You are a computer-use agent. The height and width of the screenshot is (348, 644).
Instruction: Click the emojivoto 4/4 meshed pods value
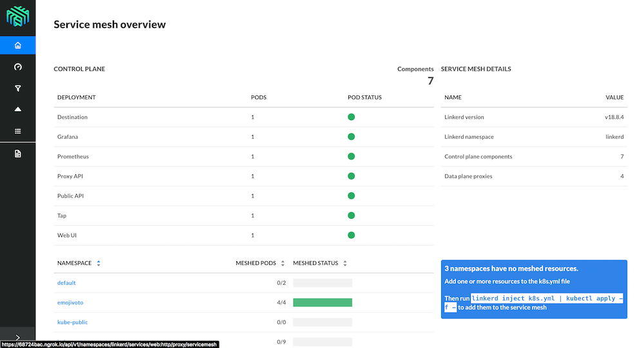281,302
